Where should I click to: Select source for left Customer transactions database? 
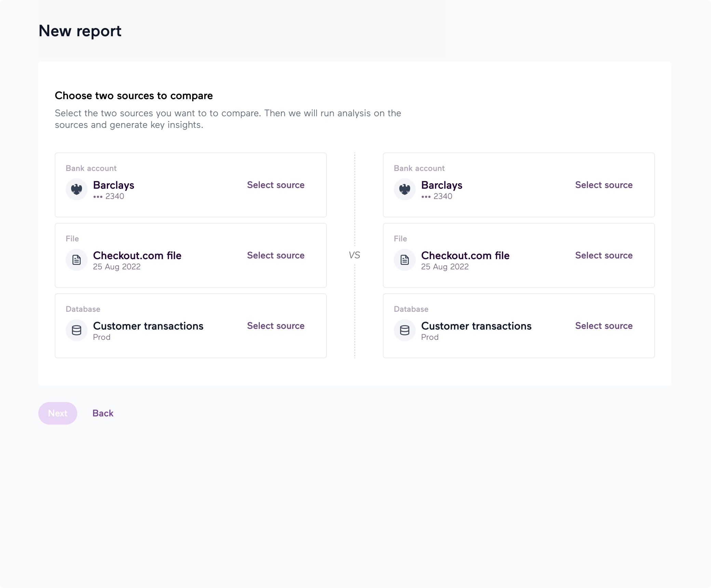276,326
